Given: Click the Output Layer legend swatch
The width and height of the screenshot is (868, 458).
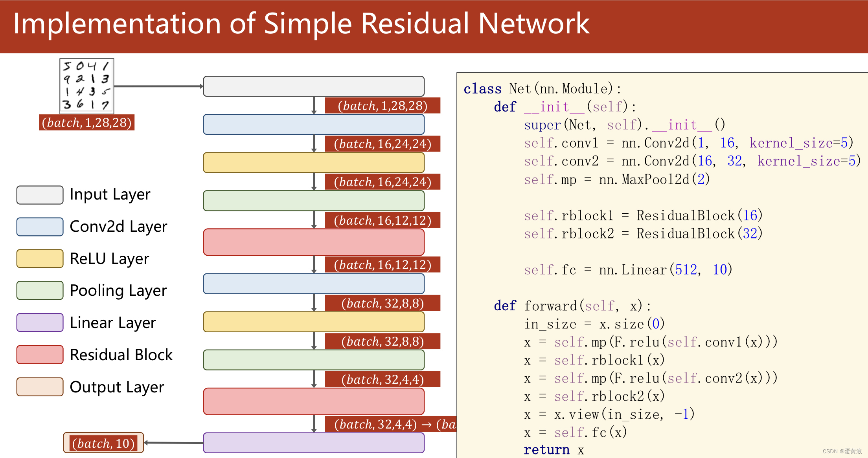Looking at the screenshot, I should point(40,387).
